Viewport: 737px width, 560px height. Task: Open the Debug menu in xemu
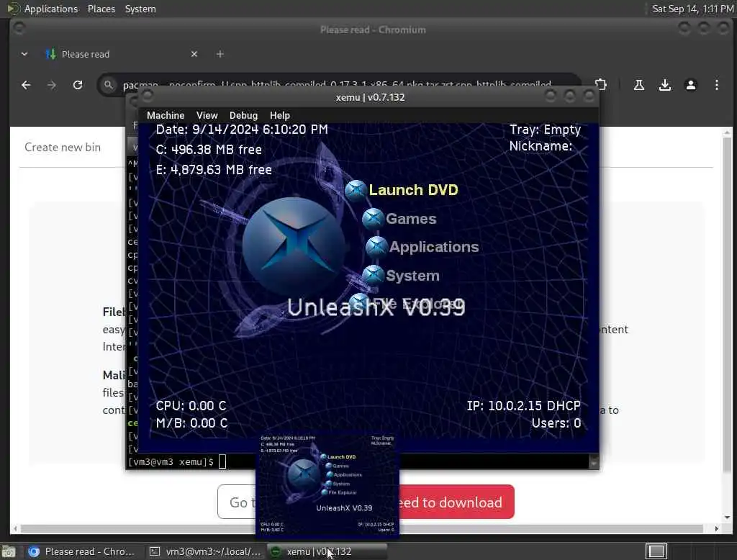243,115
